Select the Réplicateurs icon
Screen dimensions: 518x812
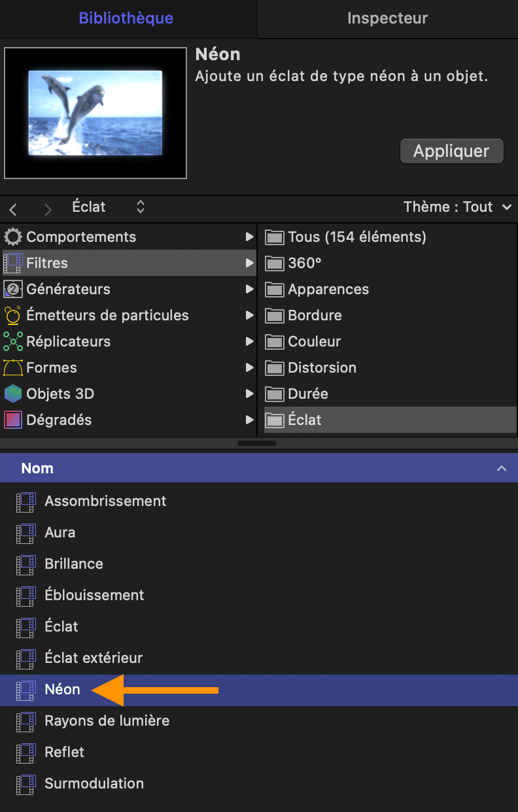pyautogui.click(x=13, y=341)
